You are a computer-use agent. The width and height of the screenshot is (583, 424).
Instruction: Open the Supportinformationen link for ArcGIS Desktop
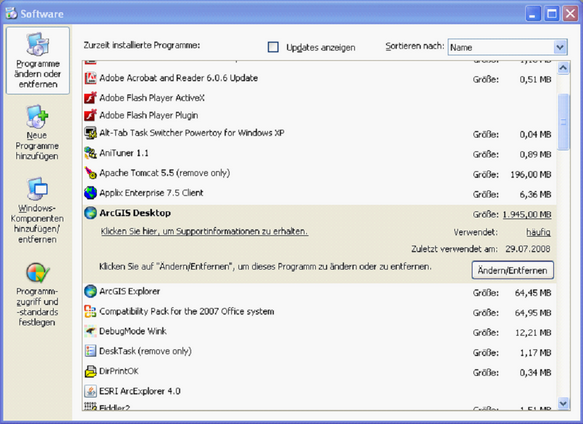204,231
